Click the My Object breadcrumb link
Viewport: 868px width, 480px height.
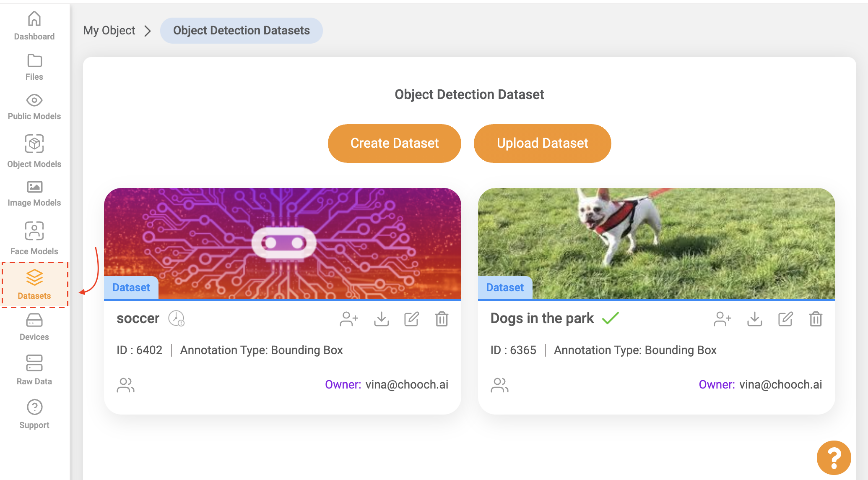click(x=109, y=31)
